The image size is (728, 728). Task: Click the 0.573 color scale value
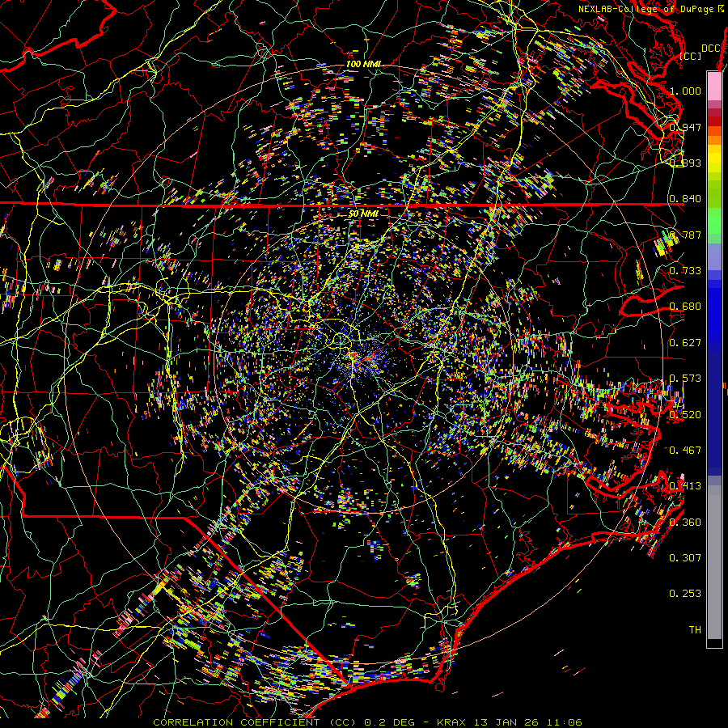pos(685,378)
